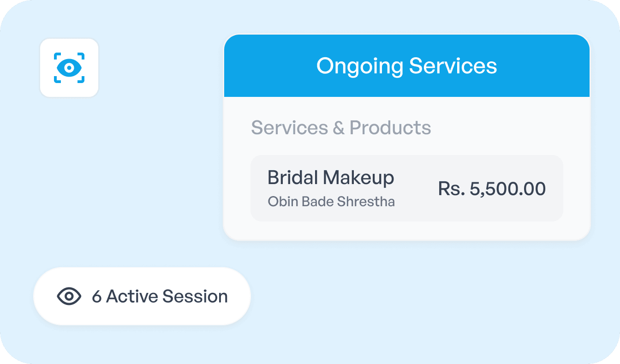Click the number 6 in session pill
The width and height of the screenshot is (620, 364).
96,297
